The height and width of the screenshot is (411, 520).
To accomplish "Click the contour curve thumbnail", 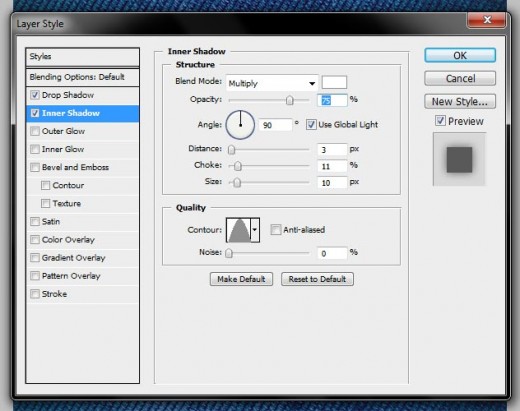I will tap(239, 230).
